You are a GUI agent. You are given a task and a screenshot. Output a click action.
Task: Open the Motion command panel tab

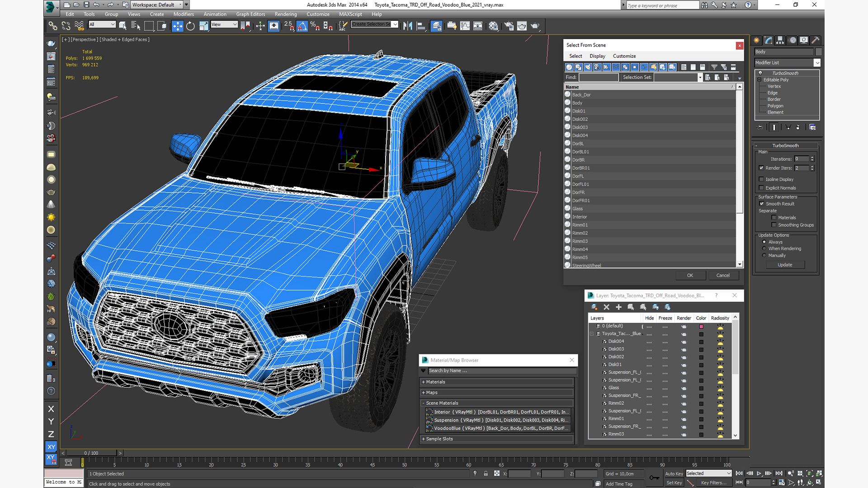pyautogui.click(x=792, y=40)
